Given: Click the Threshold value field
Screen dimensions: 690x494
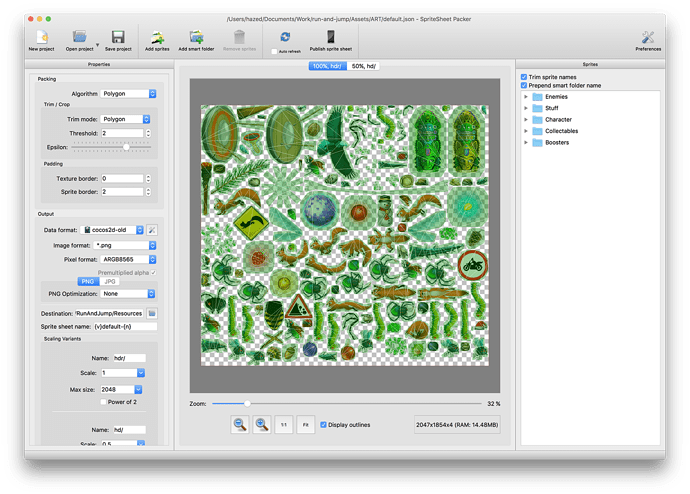Looking at the screenshot, I should (x=122, y=133).
